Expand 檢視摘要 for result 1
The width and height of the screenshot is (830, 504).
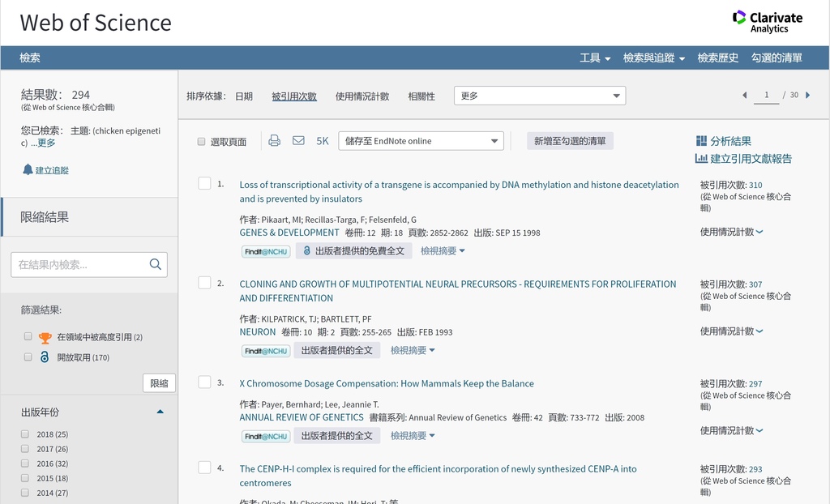[x=443, y=251]
